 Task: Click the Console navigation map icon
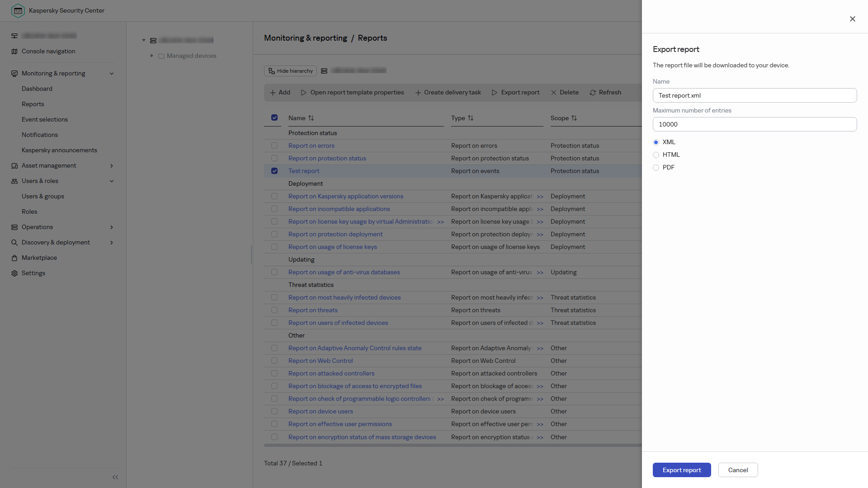click(14, 52)
